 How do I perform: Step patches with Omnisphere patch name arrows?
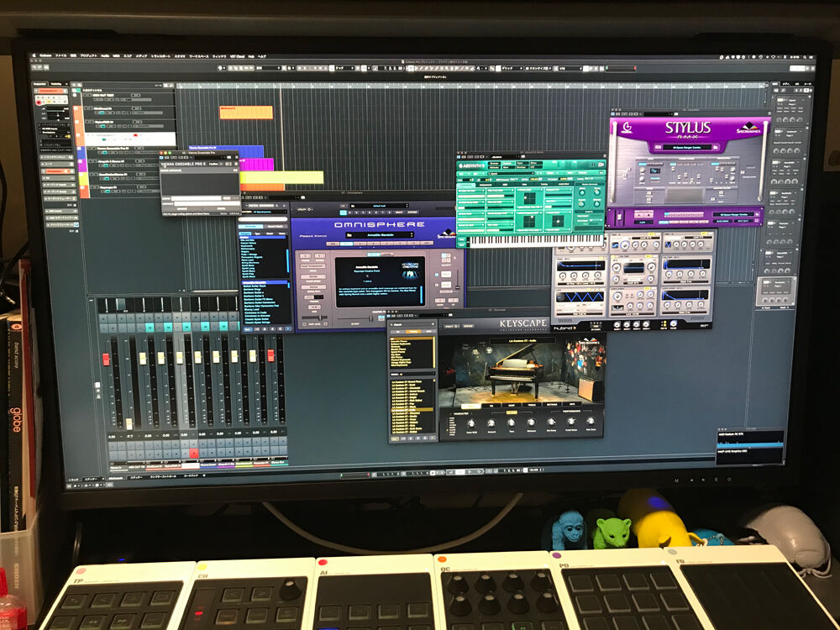413,234
